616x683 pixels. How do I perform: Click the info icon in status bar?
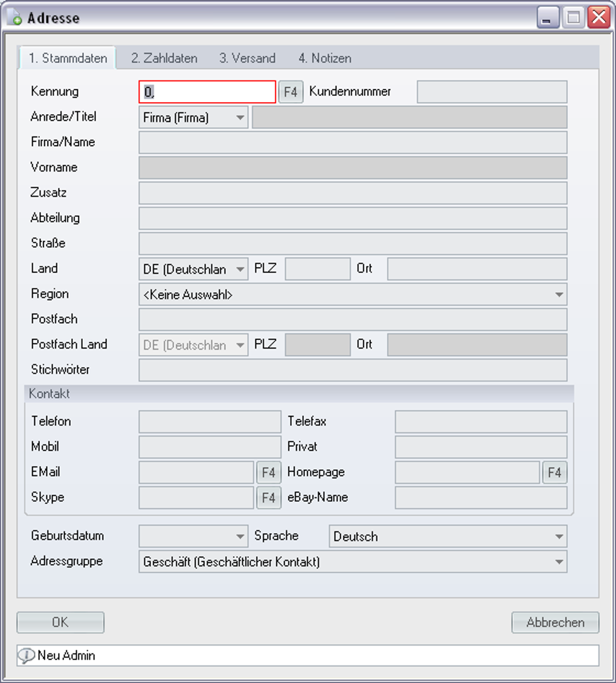tap(26, 655)
